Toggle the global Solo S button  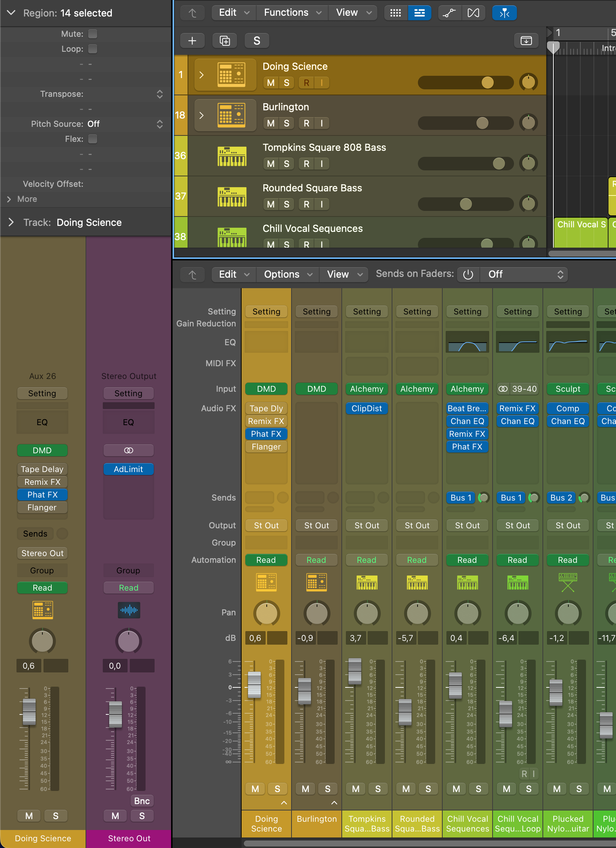[257, 41]
